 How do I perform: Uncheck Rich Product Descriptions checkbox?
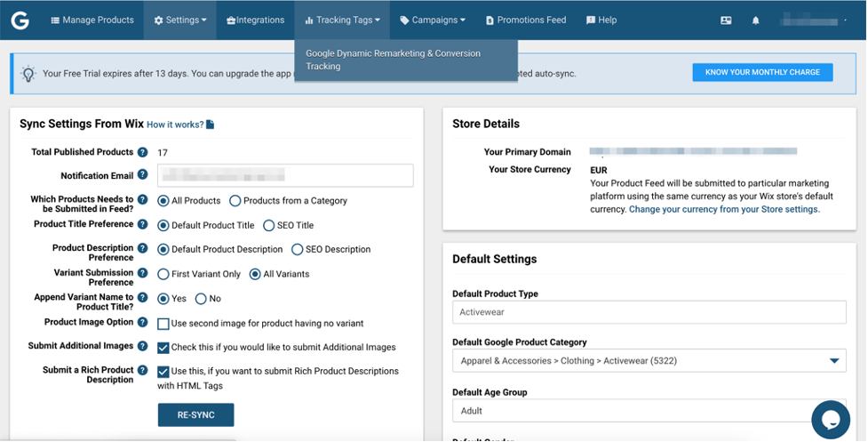(x=163, y=372)
